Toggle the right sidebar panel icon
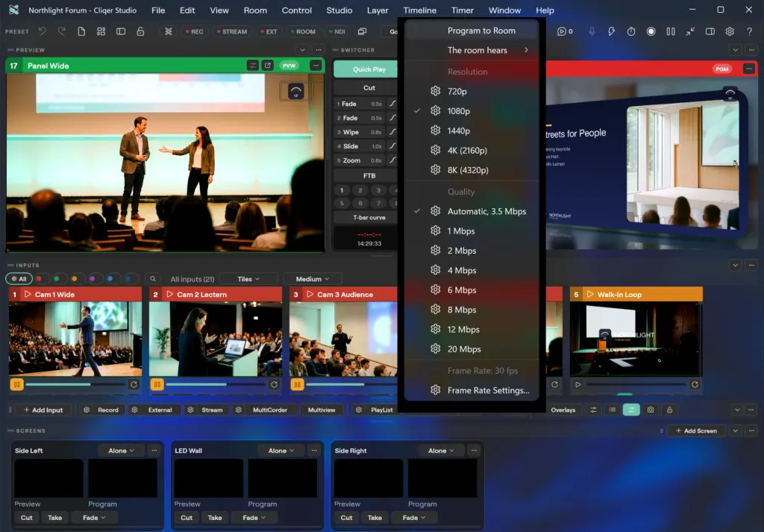764x532 pixels. pos(710,31)
